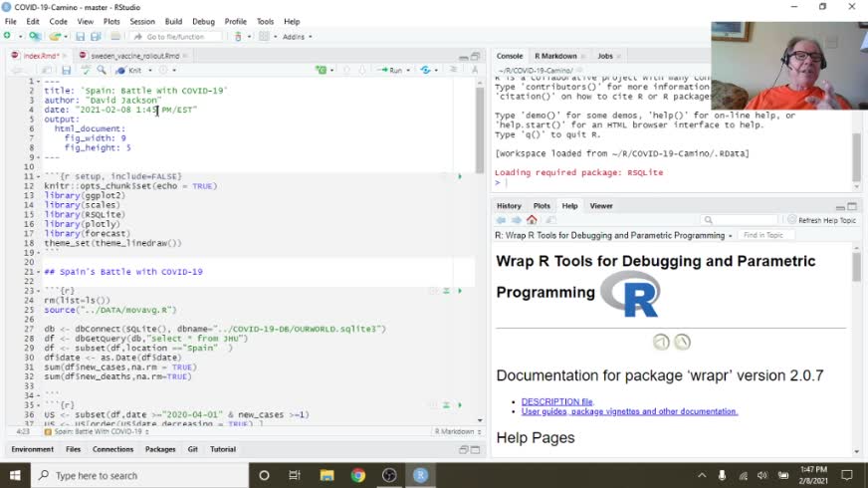Collapse the setup chunk fold at line 11
The height and width of the screenshot is (488, 868).
coord(38,176)
